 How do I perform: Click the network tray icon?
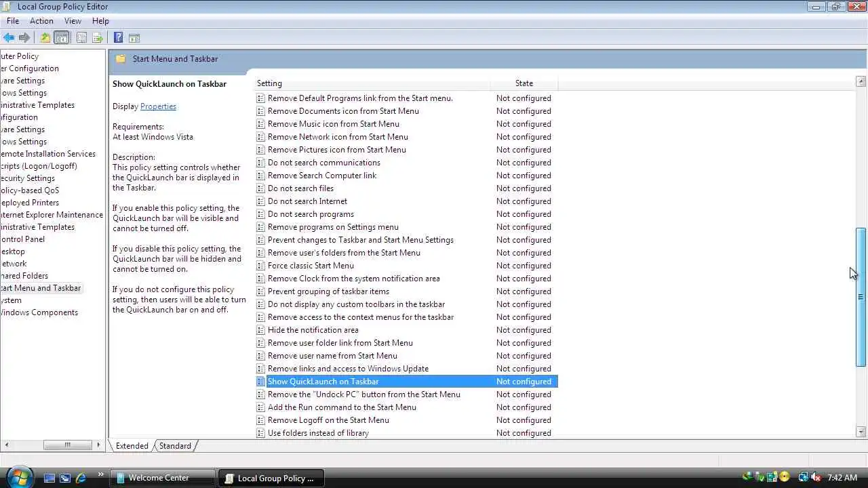pyautogui.click(x=803, y=477)
